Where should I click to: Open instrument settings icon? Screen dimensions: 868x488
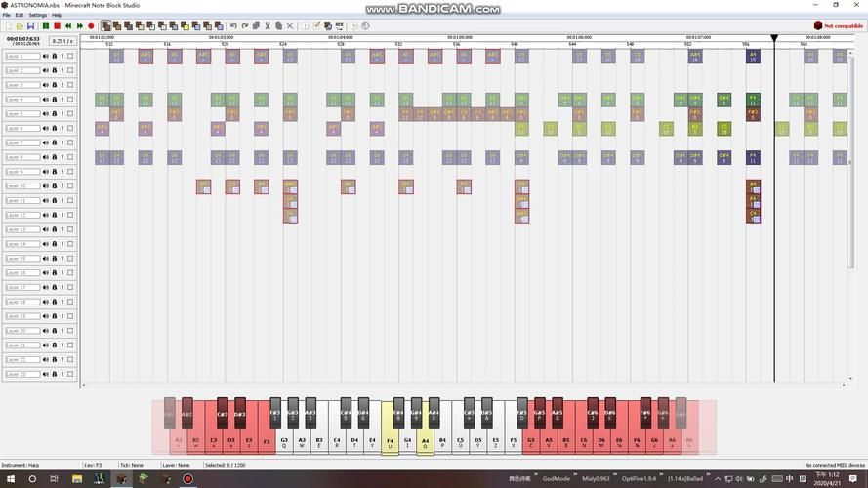click(x=328, y=26)
